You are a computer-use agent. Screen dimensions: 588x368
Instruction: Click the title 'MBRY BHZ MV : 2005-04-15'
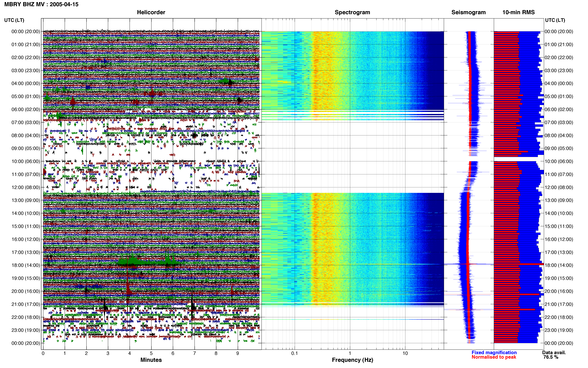pyautogui.click(x=41, y=4)
